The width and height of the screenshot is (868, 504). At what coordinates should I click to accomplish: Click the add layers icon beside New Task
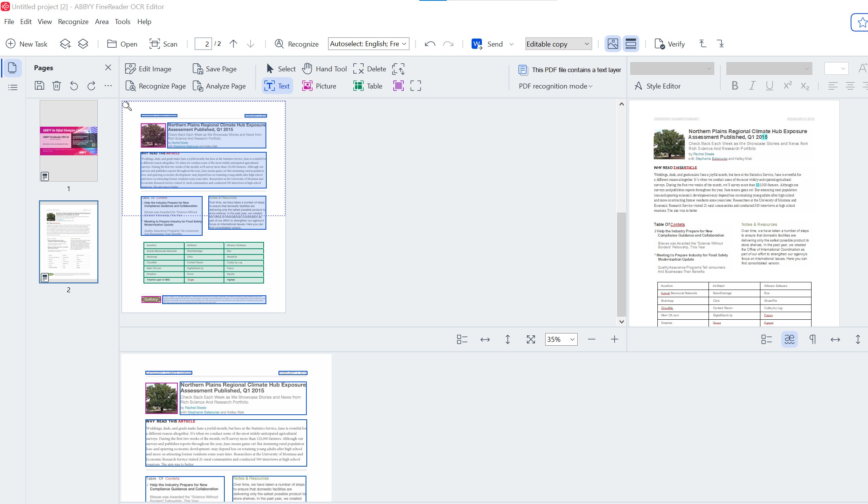(x=65, y=44)
